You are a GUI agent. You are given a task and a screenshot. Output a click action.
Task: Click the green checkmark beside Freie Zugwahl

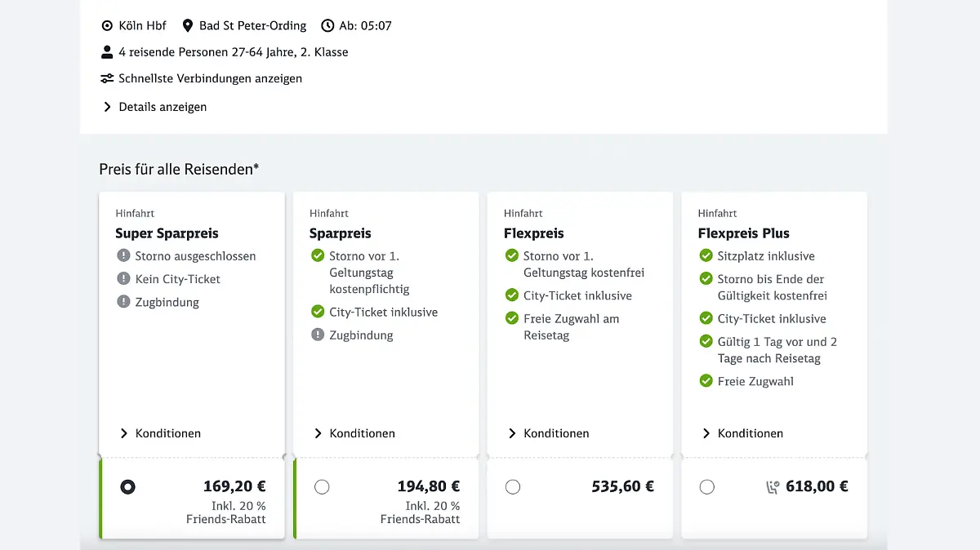click(706, 381)
